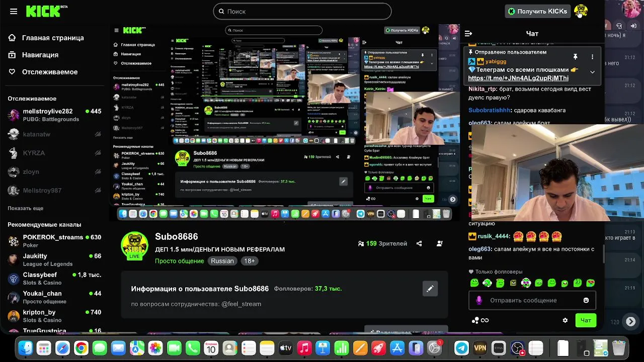Expand the pinned message with the chevron
This screenshot has width=644, height=362.
pos(592,72)
